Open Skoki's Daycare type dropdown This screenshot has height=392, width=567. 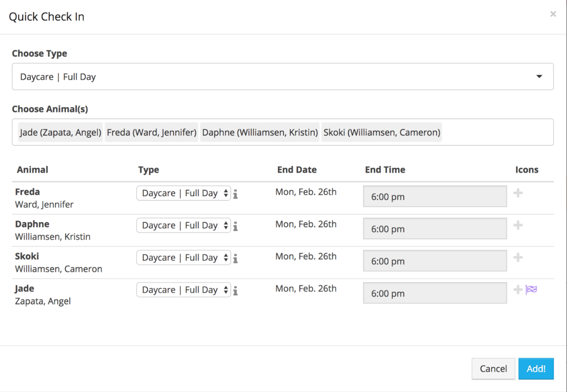click(184, 258)
